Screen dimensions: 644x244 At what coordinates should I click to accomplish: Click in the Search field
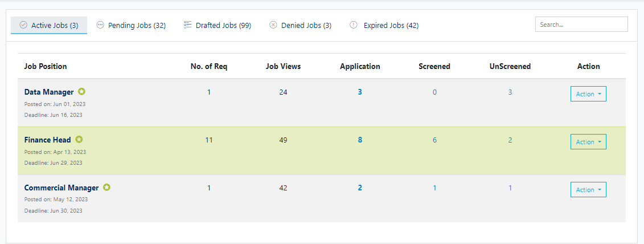[x=581, y=25]
